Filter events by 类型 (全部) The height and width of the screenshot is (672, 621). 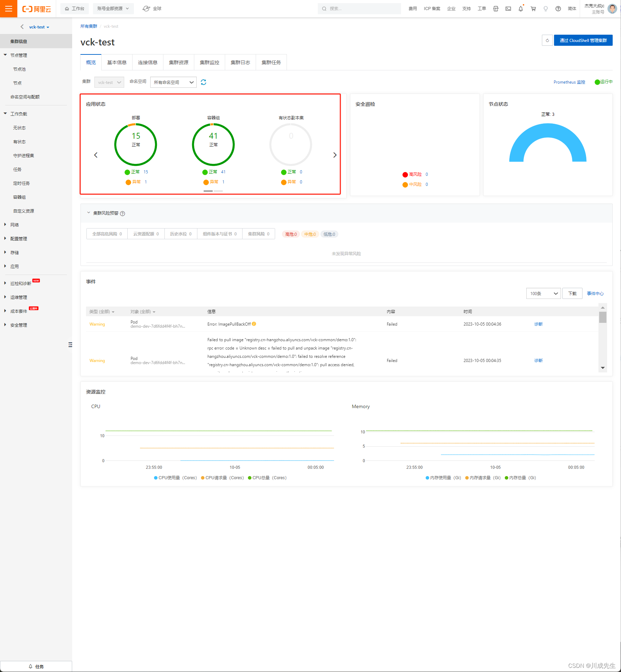coord(102,312)
